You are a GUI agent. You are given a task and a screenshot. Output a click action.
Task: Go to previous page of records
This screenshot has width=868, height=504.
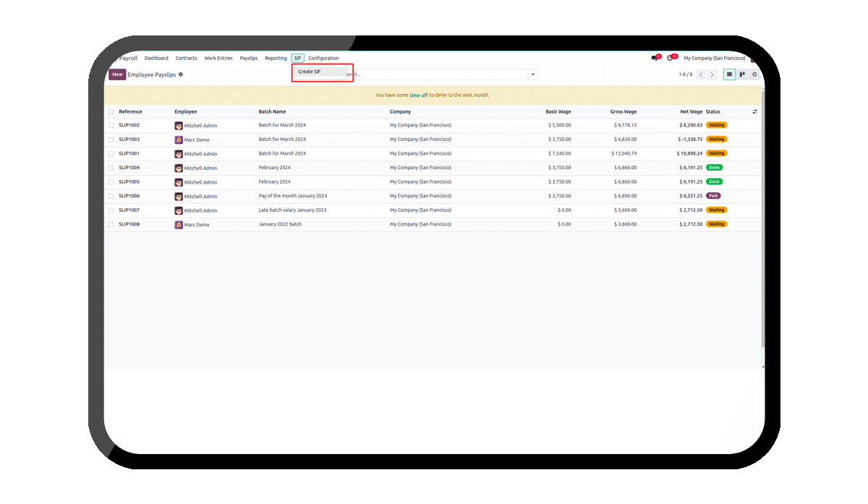point(700,74)
